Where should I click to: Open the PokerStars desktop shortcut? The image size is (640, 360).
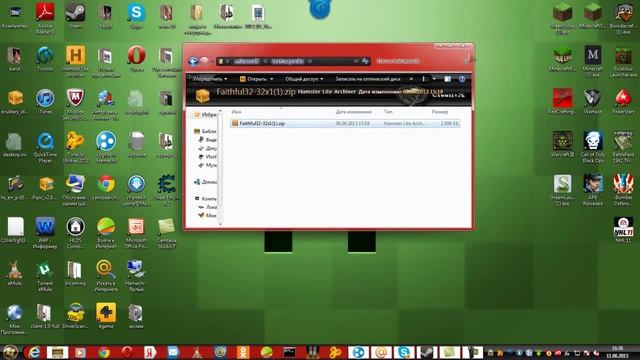coord(623,102)
